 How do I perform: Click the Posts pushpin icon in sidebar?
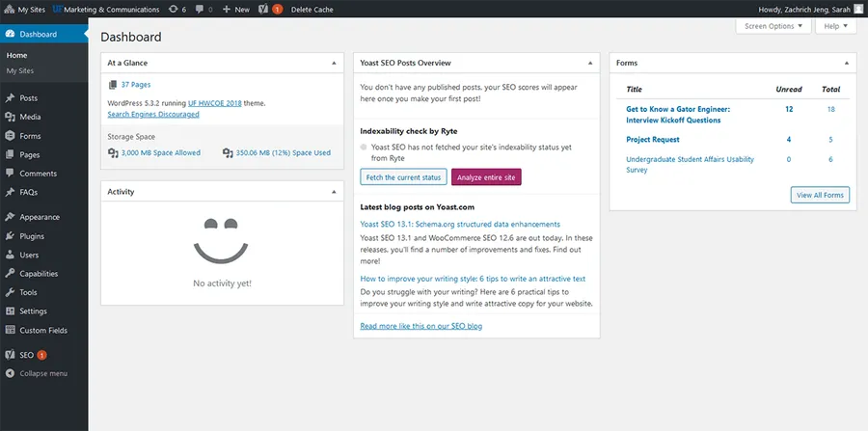(10, 98)
